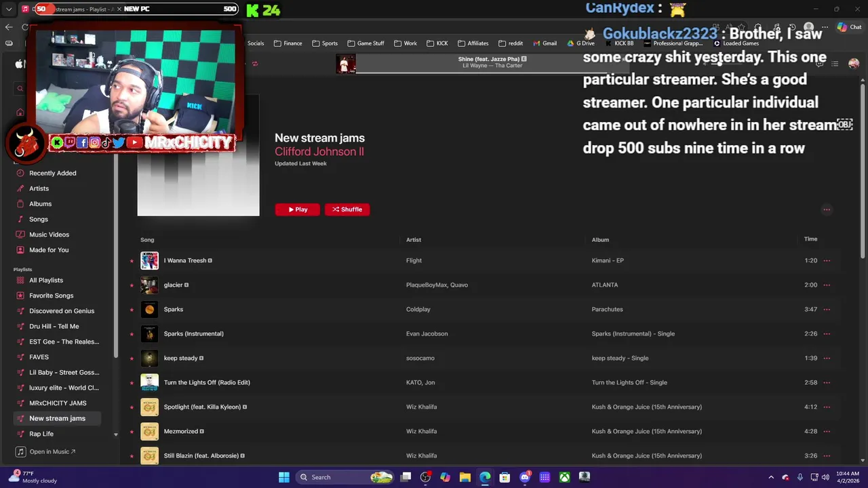This screenshot has height=488, width=868.
Task: Toggle favorite star for I Wanna Treesh
Action: point(132,261)
